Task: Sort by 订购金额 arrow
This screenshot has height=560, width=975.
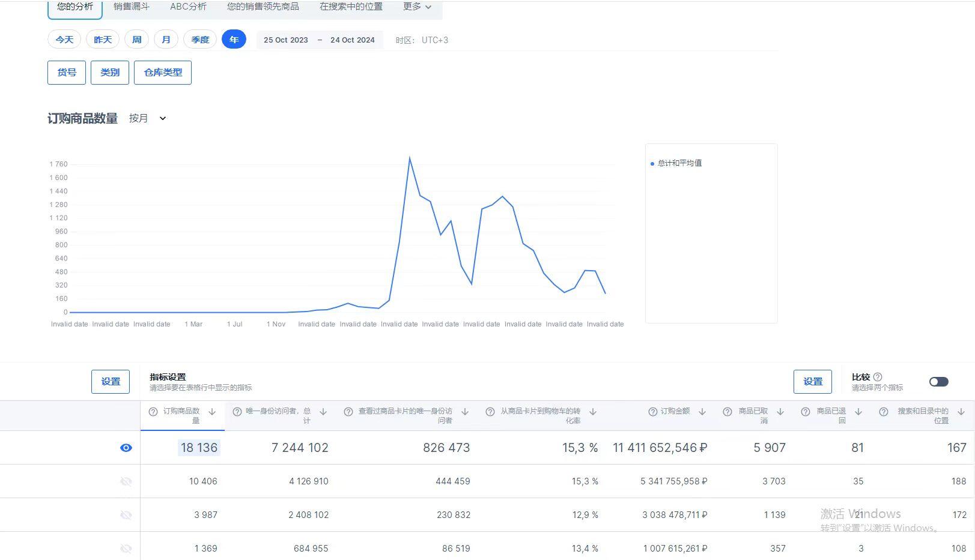Action: (x=702, y=412)
